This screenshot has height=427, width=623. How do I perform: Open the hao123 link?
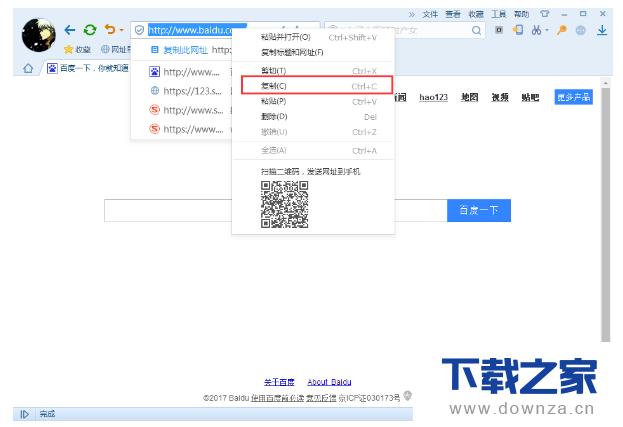433,97
